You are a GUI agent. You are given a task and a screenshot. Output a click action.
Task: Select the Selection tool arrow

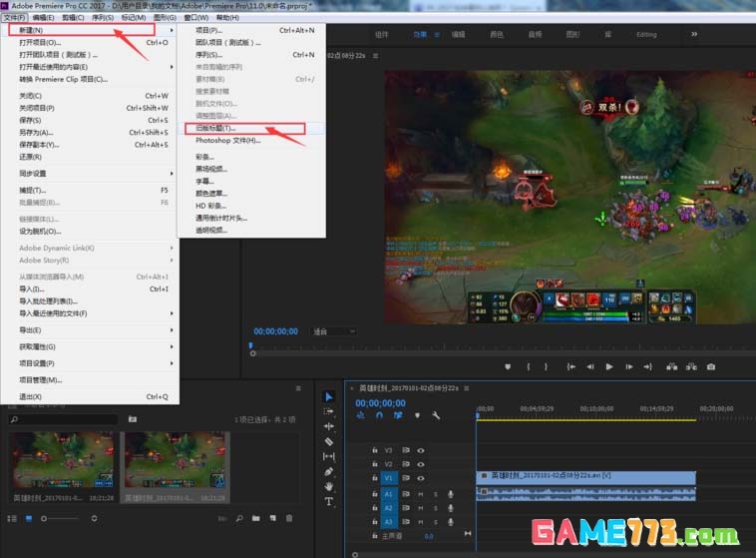[329, 396]
